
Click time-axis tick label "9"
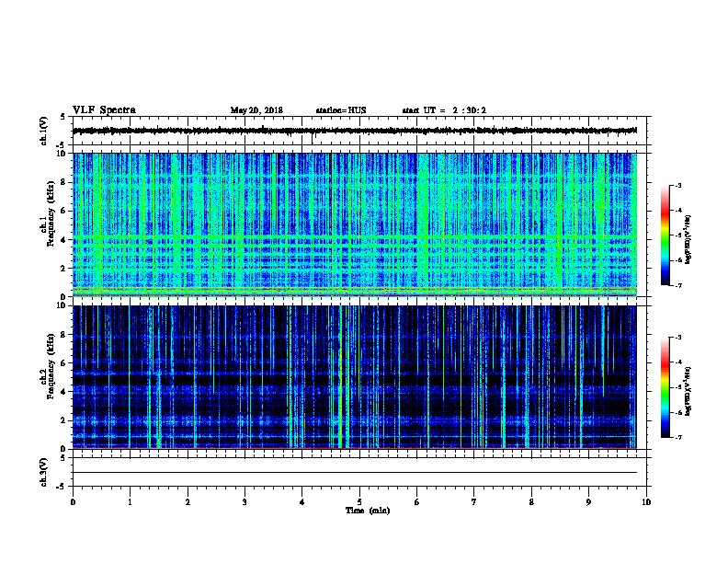click(x=588, y=502)
